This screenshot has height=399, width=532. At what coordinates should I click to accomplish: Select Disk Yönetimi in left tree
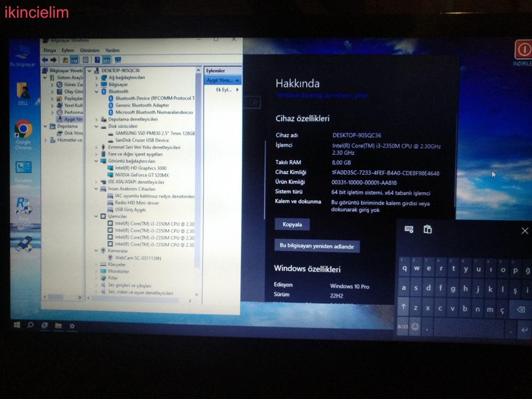click(x=70, y=133)
